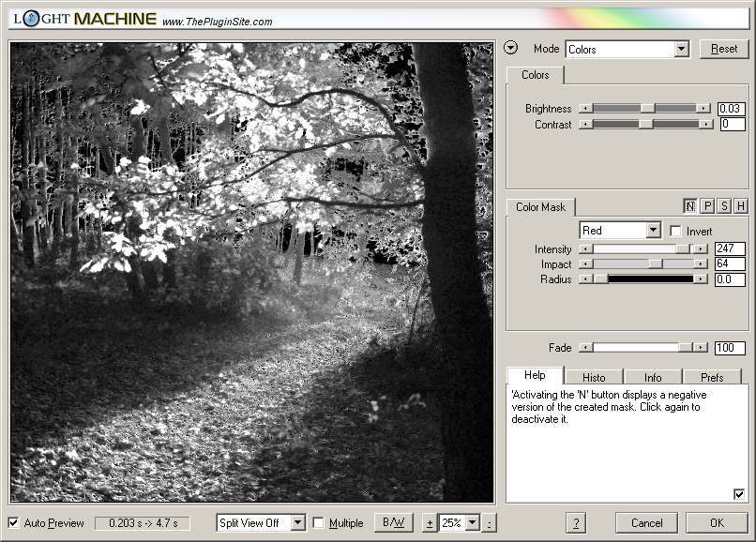Click the Impact value field 64
756x542 pixels.
[x=730, y=263]
